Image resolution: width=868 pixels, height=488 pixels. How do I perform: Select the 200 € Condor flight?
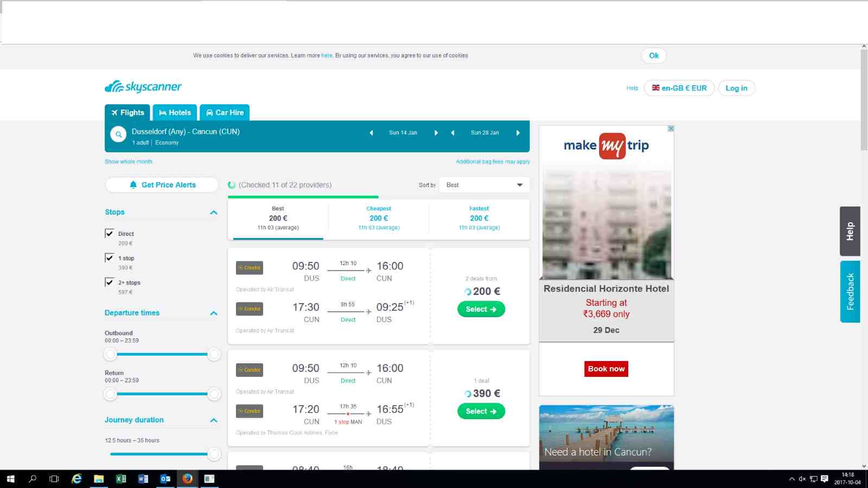click(481, 309)
